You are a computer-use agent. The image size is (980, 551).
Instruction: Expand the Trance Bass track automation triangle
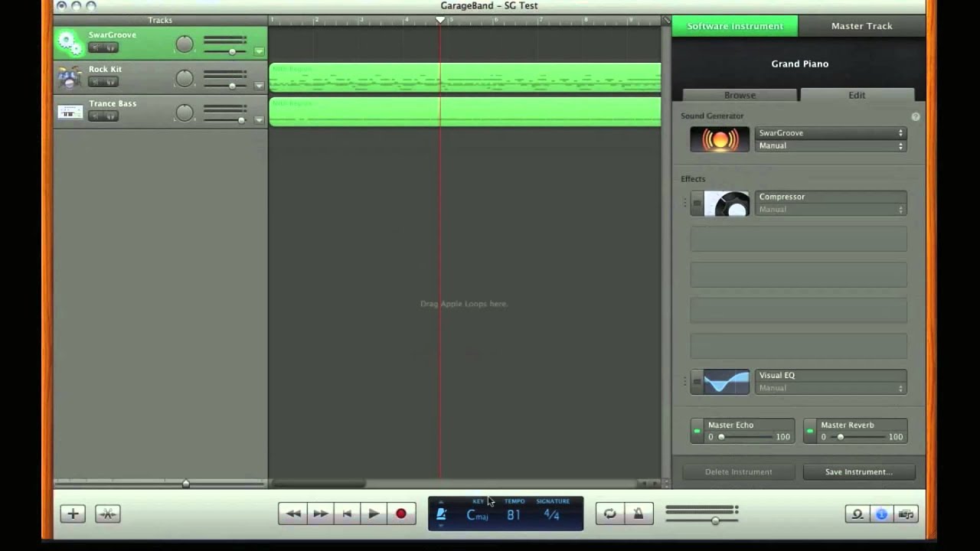[x=259, y=120]
